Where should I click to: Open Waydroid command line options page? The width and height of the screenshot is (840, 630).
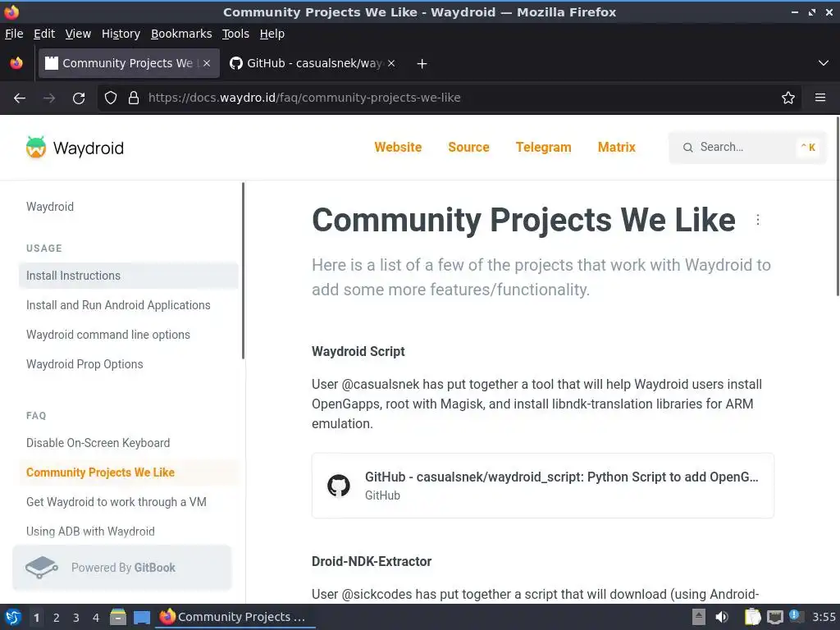coord(108,335)
